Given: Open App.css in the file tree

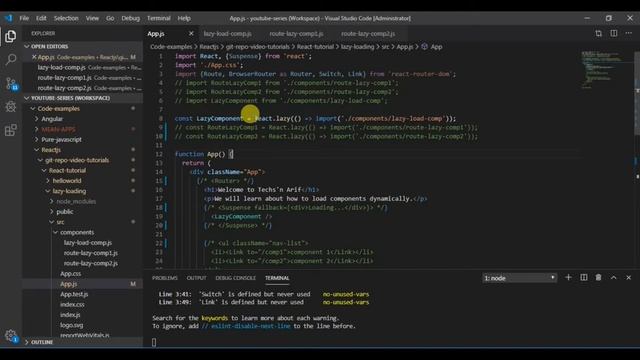Looking at the screenshot, I should (71, 273).
